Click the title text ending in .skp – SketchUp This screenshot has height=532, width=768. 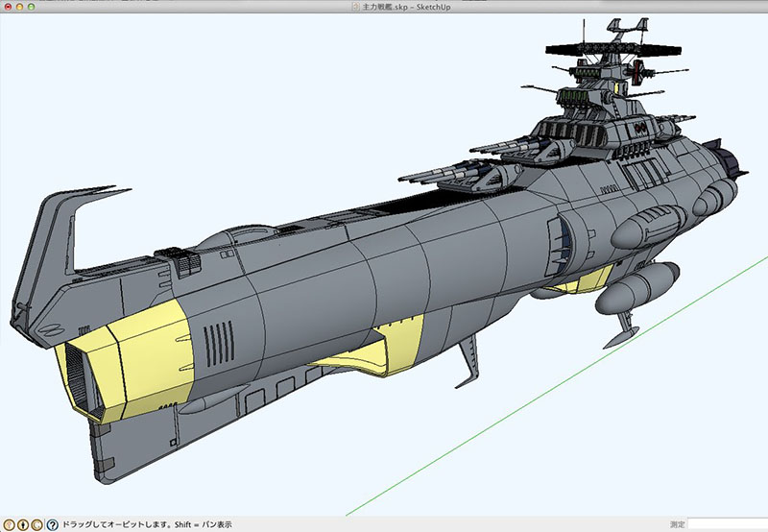[x=406, y=7]
